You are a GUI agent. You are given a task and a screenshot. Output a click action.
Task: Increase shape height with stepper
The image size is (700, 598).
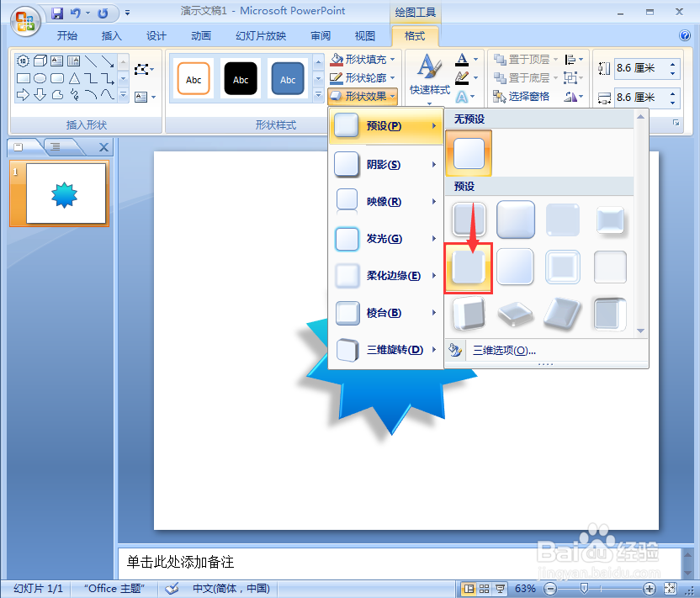(673, 64)
